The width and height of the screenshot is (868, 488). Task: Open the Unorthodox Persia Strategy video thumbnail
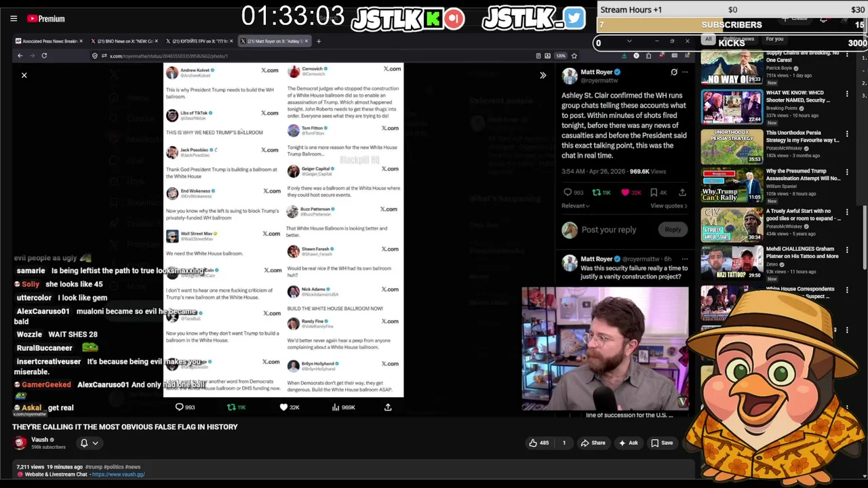coord(732,146)
